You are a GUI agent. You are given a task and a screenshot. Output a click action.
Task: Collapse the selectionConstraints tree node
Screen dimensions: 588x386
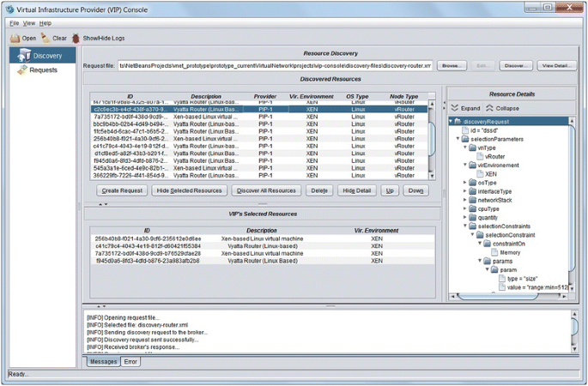tap(465, 226)
